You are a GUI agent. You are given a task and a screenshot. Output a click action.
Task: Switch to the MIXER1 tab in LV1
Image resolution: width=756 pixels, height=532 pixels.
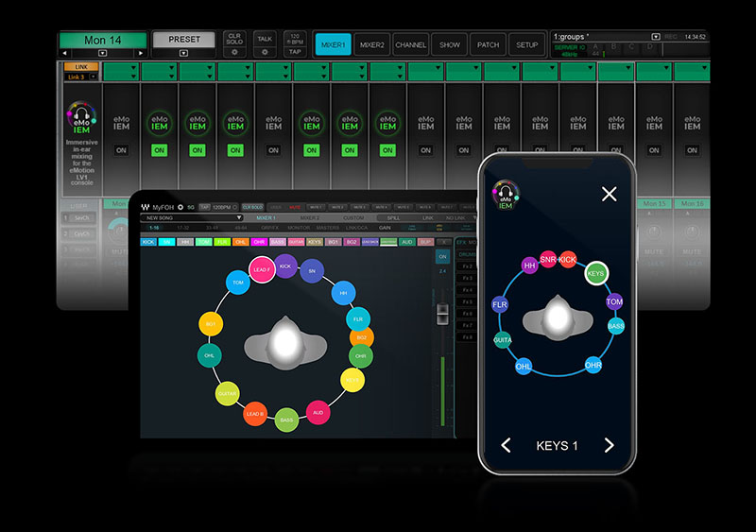(334, 44)
